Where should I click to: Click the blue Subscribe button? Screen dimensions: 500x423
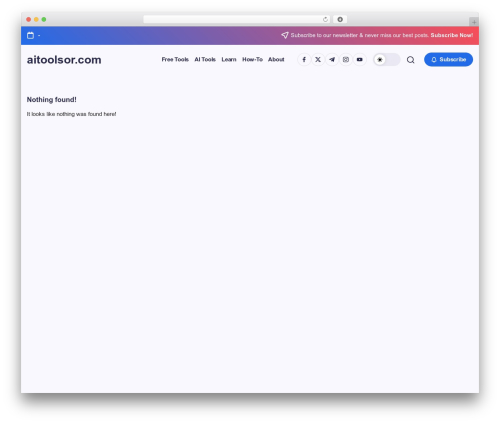pos(448,60)
